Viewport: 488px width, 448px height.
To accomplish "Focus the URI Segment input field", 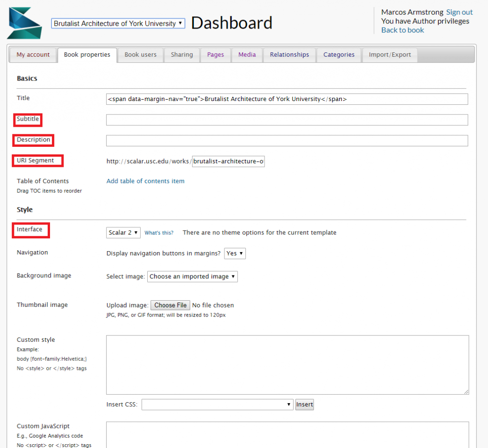I will [x=228, y=161].
